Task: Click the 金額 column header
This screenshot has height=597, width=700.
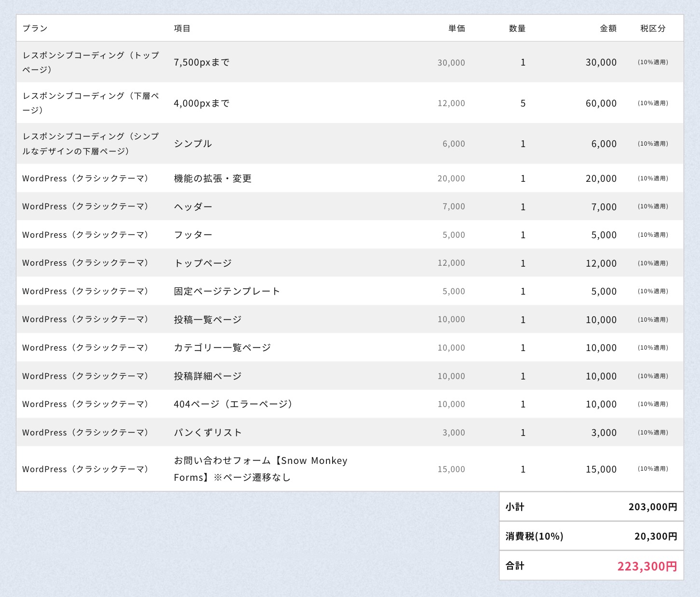Action: [607, 28]
